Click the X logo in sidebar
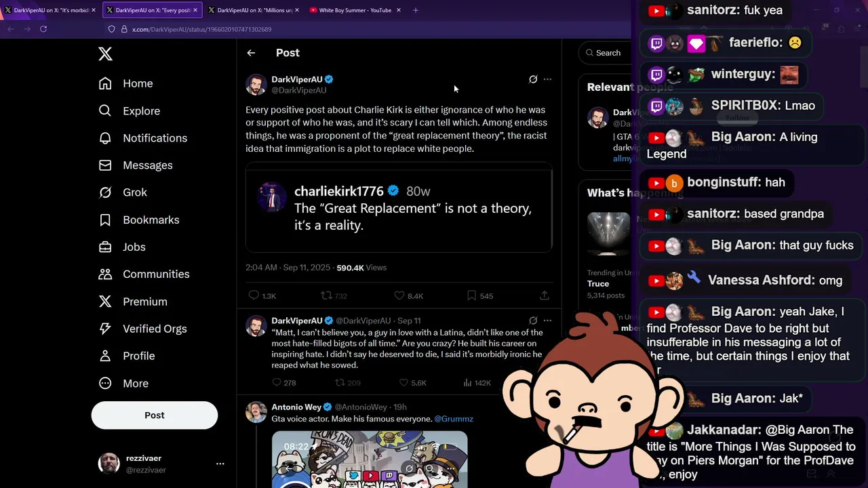This screenshot has height=488, width=868. pyautogui.click(x=105, y=54)
